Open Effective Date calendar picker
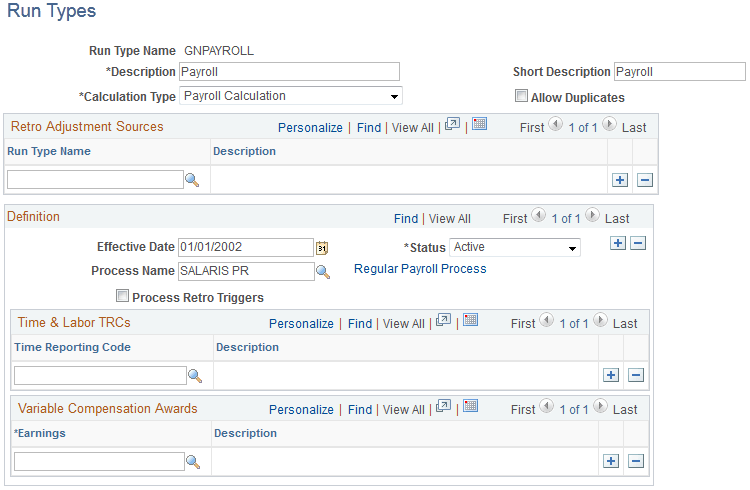Viewport: 750px width, 490px height. [x=322, y=247]
